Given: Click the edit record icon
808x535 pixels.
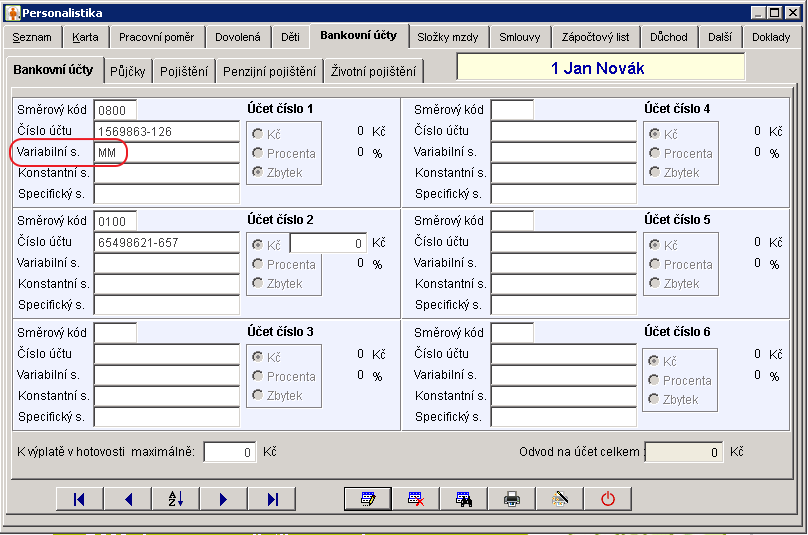Looking at the screenshot, I should [x=367, y=499].
